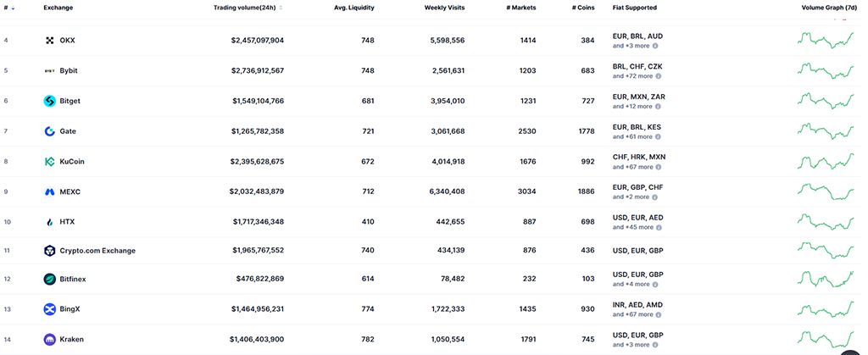This screenshot has height=355, width=868.
Task: Click the Bybit exchange logo
Action: [x=49, y=70]
